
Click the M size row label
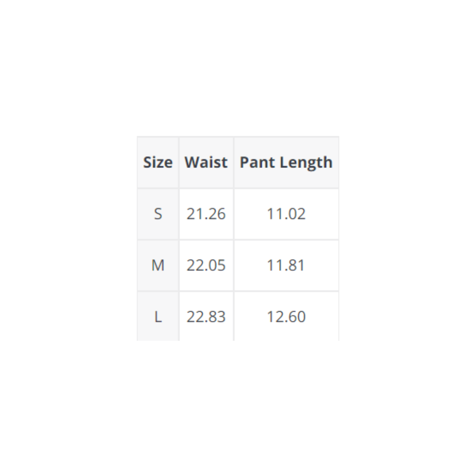(158, 266)
